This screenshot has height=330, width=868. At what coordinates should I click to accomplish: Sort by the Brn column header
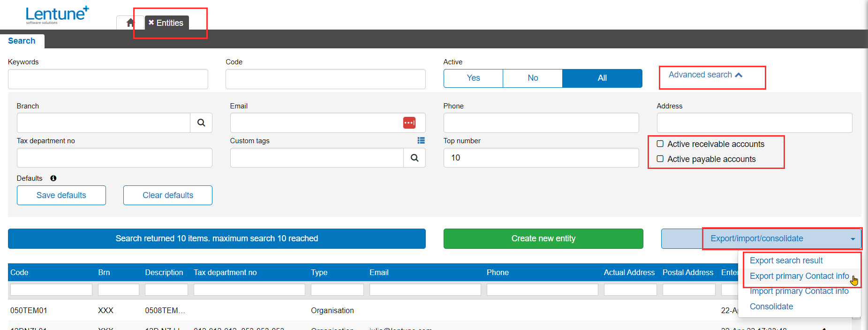tap(104, 272)
